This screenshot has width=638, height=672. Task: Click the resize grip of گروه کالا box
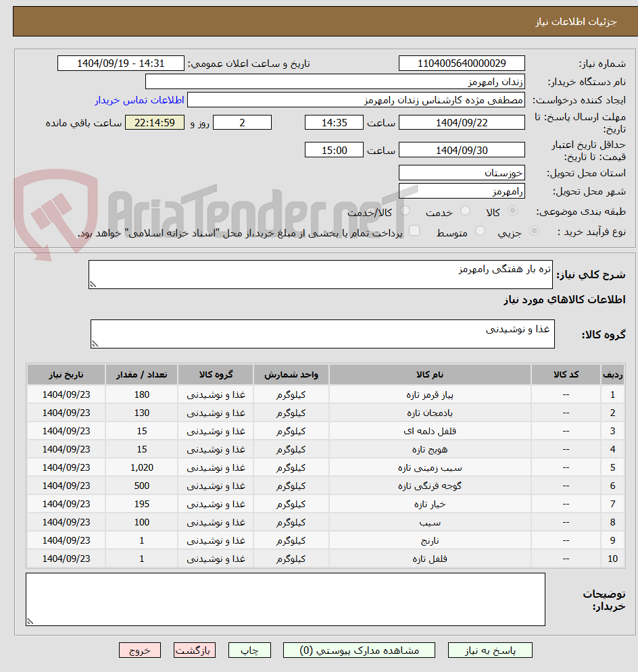click(94, 343)
